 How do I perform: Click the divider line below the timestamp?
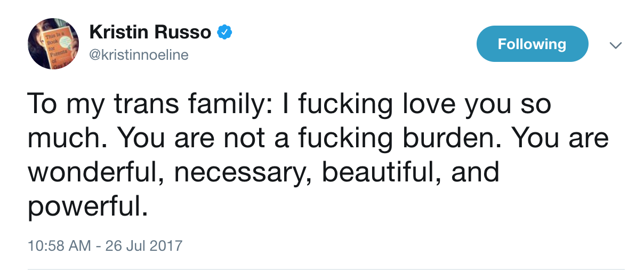pyautogui.click(x=326, y=268)
